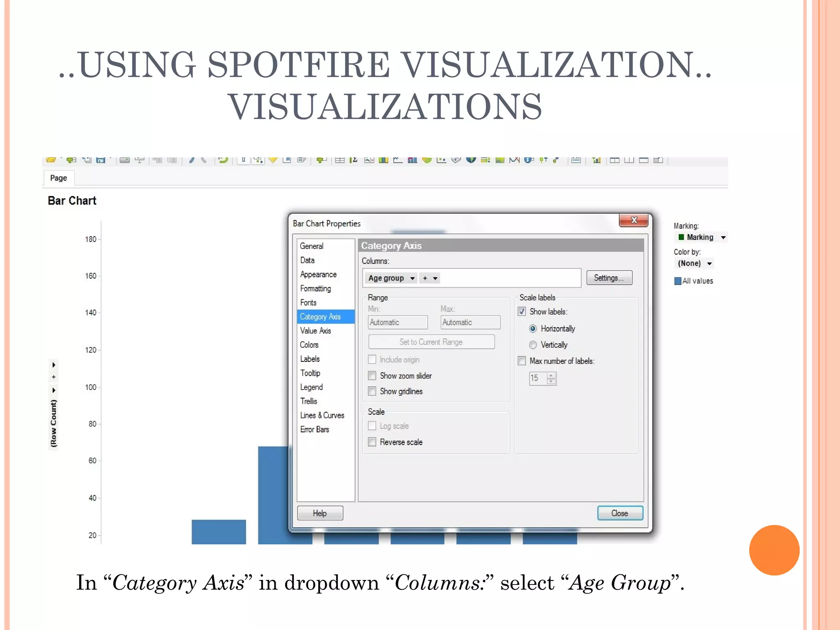The image size is (840, 630).
Task: Open the Color by (None) dropdown
Action: (710, 263)
